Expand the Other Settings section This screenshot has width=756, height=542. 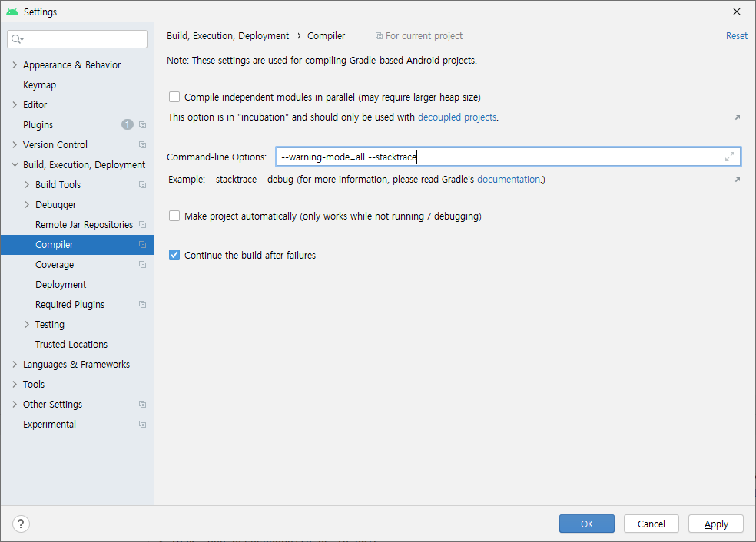pyautogui.click(x=15, y=405)
